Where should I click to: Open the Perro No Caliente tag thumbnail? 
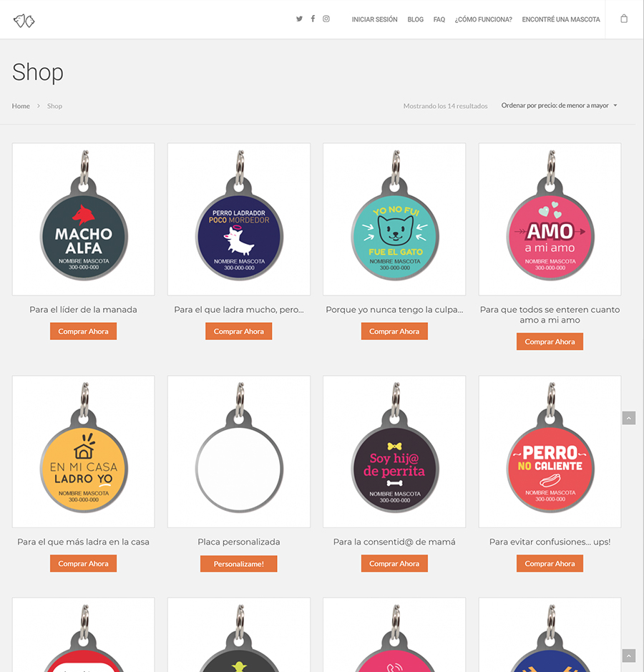550,452
